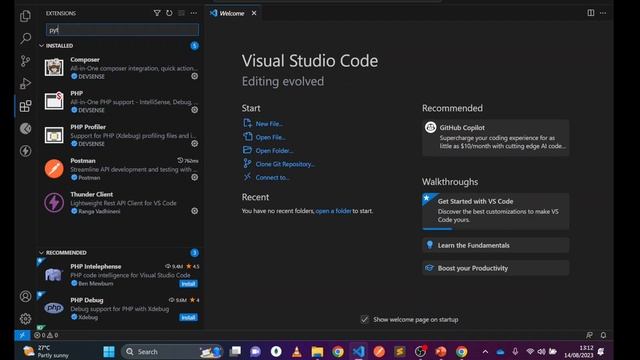Show errors and warnings in status bar
The height and width of the screenshot is (360, 640).
pyautogui.click(x=46, y=335)
